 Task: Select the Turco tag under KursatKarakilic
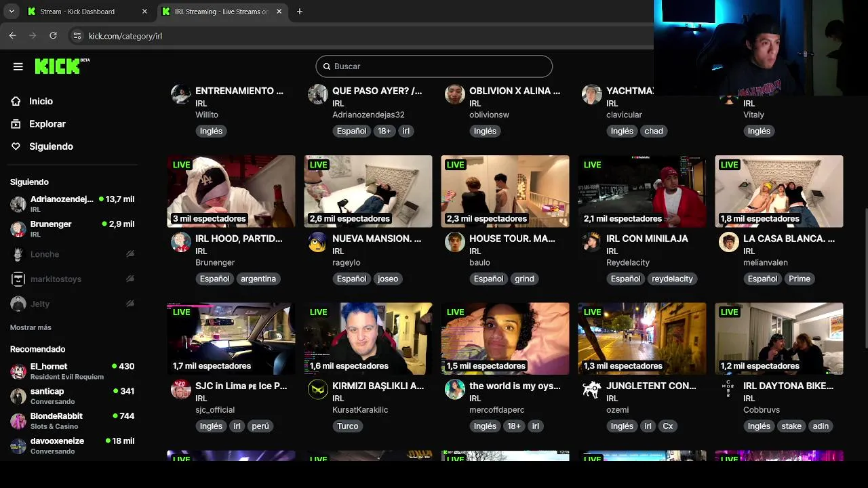(x=348, y=426)
